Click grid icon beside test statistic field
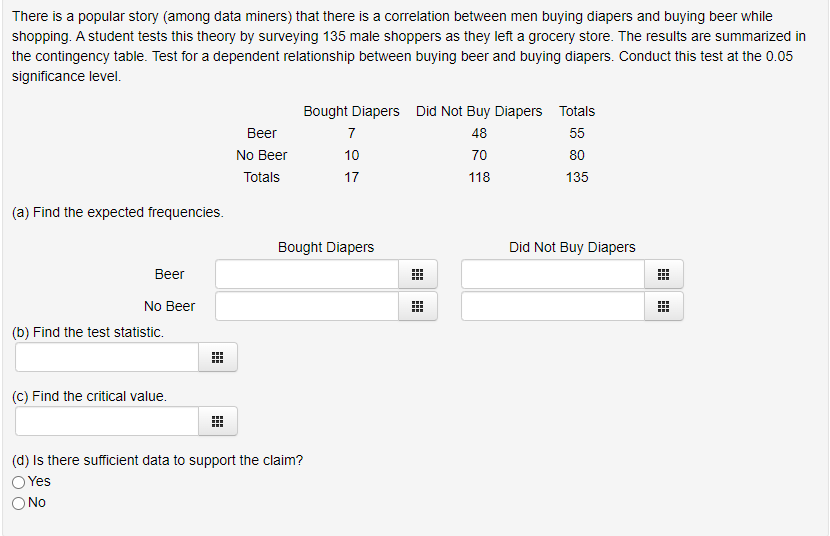Screen dimensions: 830x536 [x=217, y=358]
